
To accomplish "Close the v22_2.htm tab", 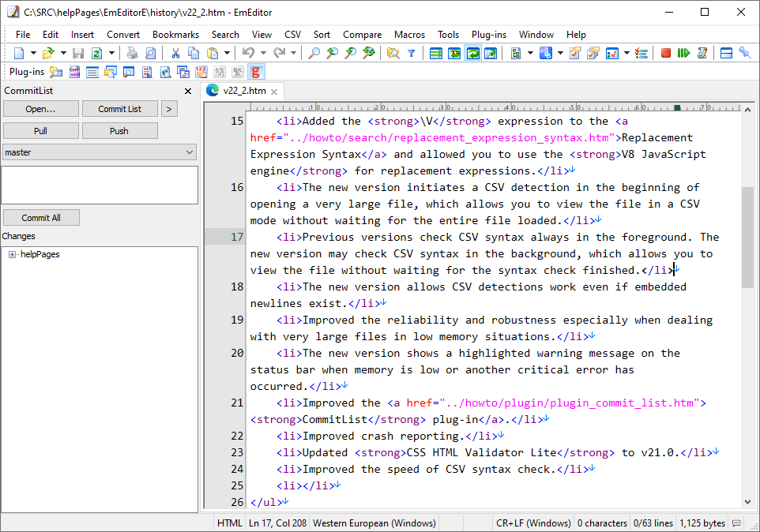I will click(x=274, y=92).
